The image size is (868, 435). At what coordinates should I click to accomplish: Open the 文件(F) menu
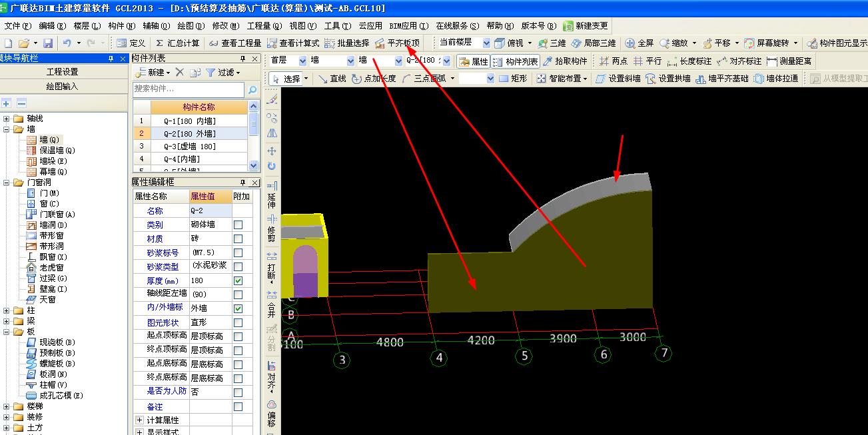17,26
